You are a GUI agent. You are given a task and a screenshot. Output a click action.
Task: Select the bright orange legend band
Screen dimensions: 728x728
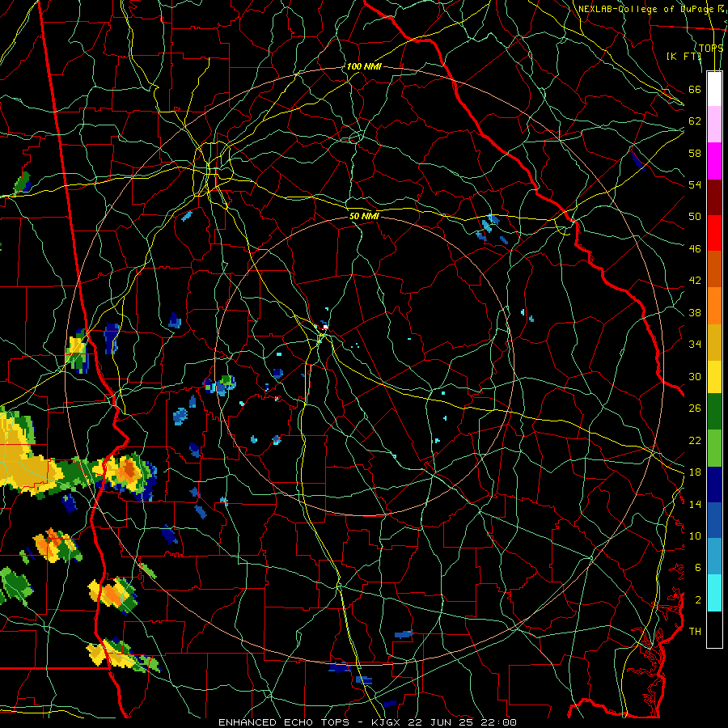pyautogui.click(x=714, y=306)
